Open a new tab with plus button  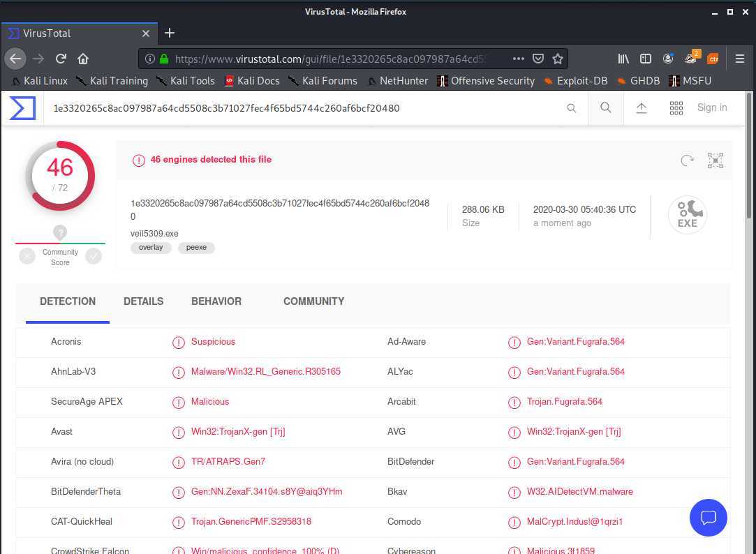pyautogui.click(x=169, y=33)
